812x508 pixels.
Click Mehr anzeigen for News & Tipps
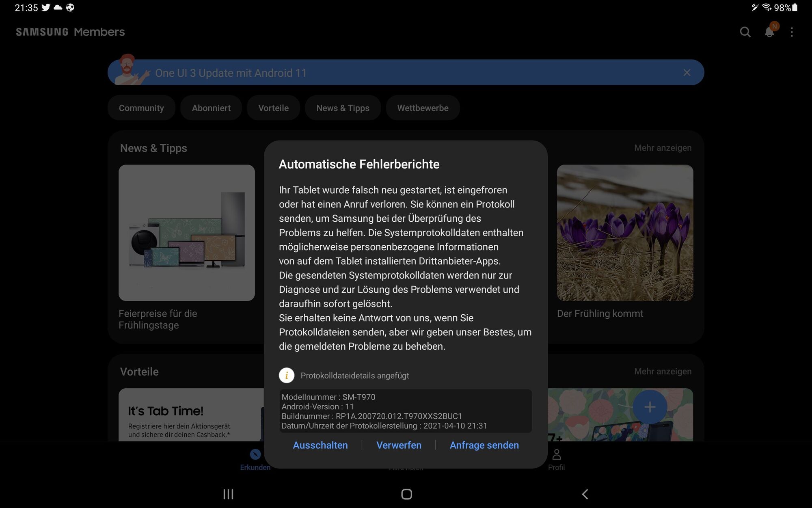coord(663,148)
